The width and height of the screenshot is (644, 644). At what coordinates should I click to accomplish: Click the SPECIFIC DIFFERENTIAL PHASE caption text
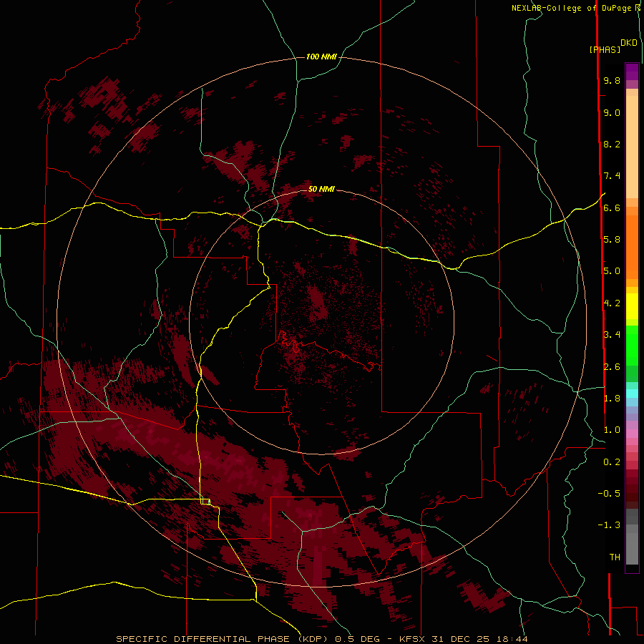205,639
